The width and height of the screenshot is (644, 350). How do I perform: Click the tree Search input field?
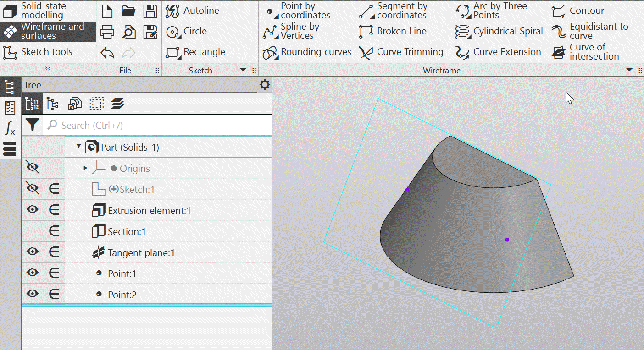(x=156, y=125)
